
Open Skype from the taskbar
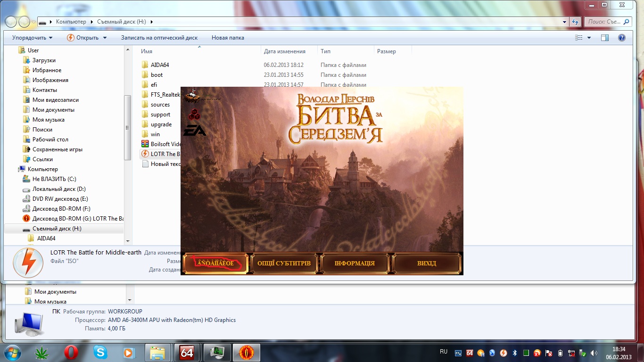coord(100,352)
